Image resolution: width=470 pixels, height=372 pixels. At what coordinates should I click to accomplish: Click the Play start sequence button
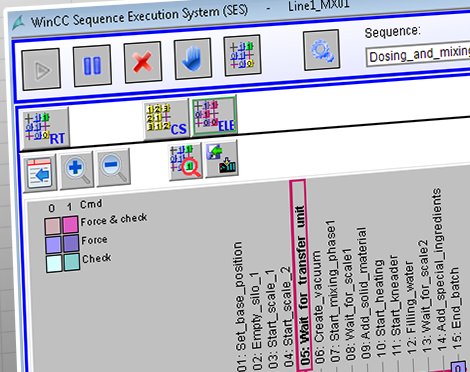click(41, 69)
